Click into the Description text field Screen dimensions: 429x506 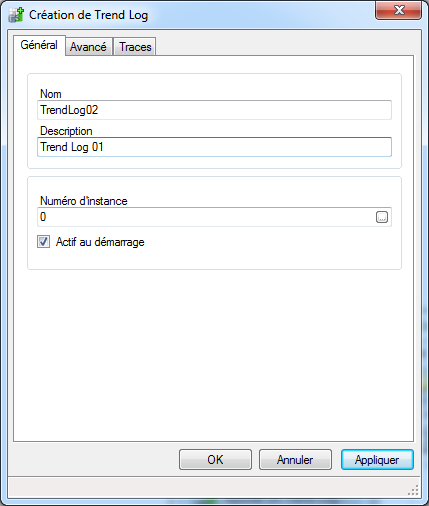point(214,147)
